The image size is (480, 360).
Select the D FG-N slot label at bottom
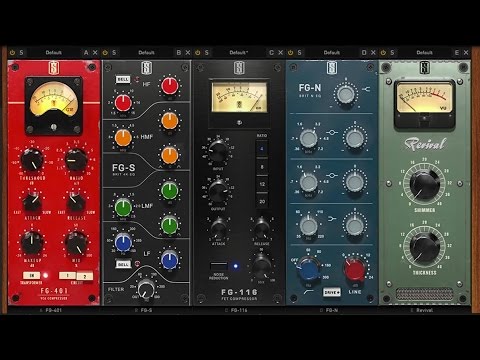point(329,310)
